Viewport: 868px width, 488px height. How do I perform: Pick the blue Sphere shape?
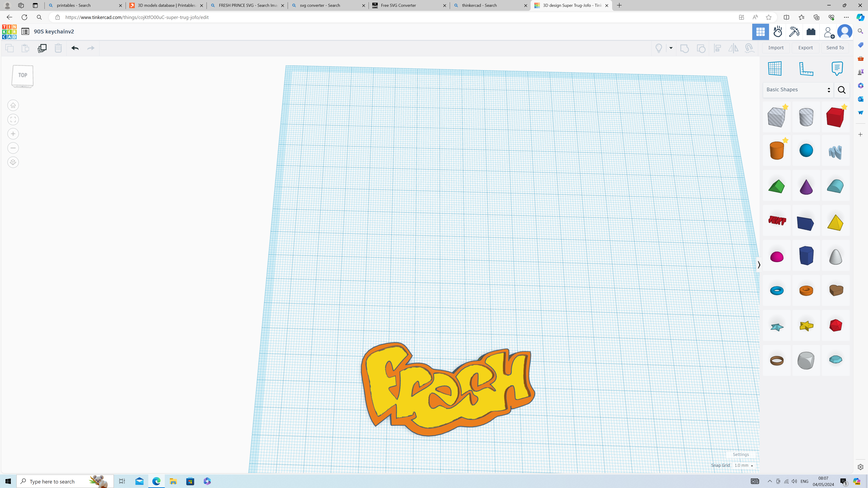(806, 150)
